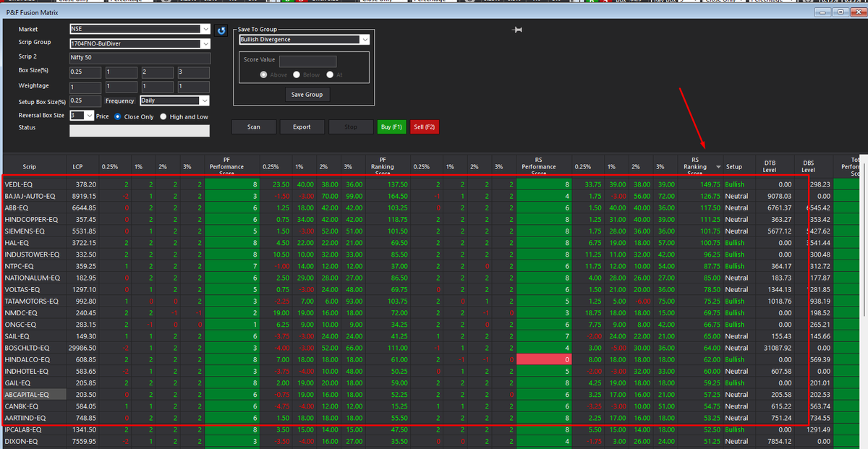Click the red 0 cell in HINDALCO-EQ row

coord(544,359)
